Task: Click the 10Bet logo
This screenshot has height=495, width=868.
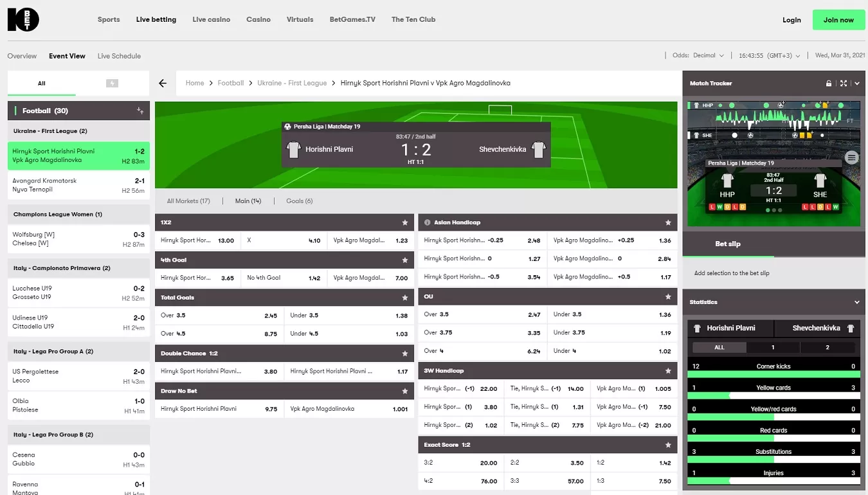Action: click(x=23, y=19)
